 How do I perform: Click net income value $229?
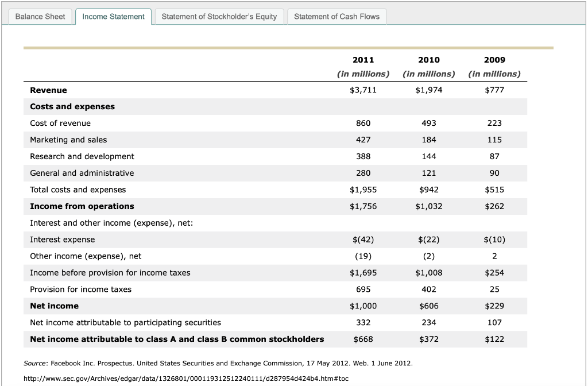click(x=494, y=306)
